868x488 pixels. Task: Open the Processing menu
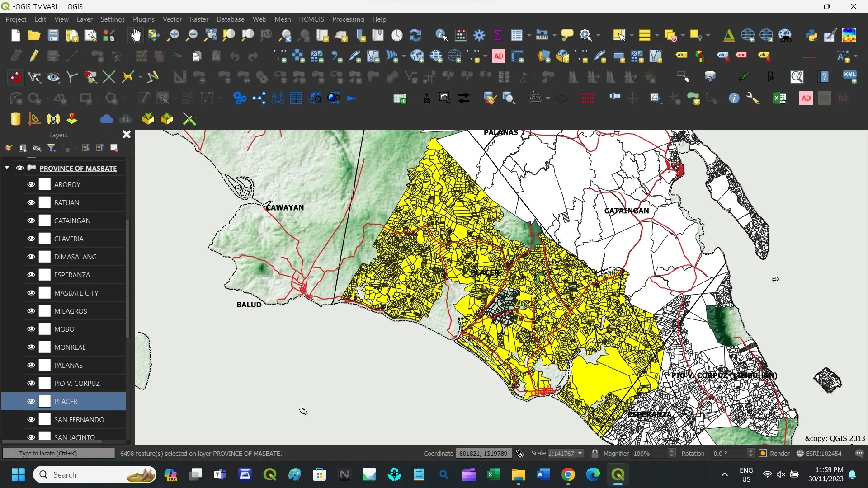pyautogui.click(x=348, y=19)
